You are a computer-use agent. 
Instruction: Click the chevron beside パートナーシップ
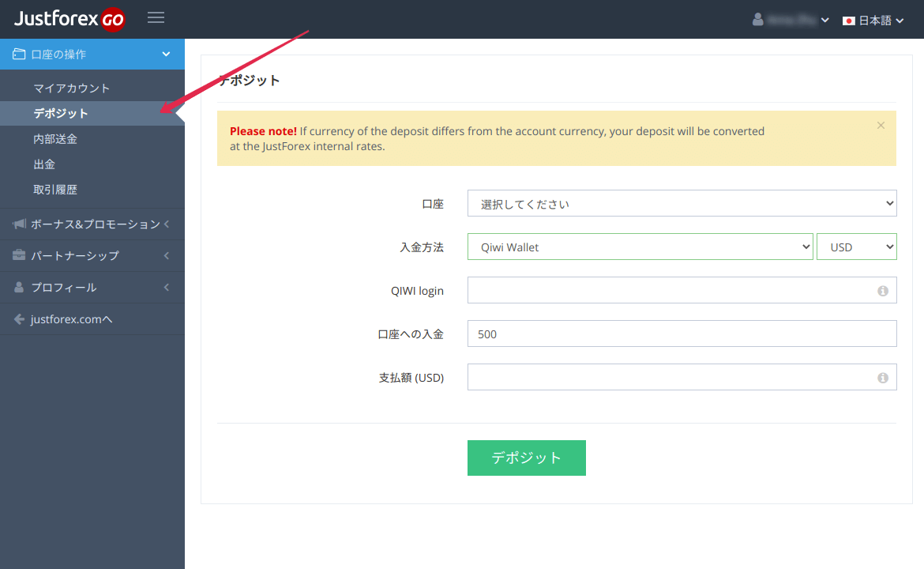click(167, 256)
